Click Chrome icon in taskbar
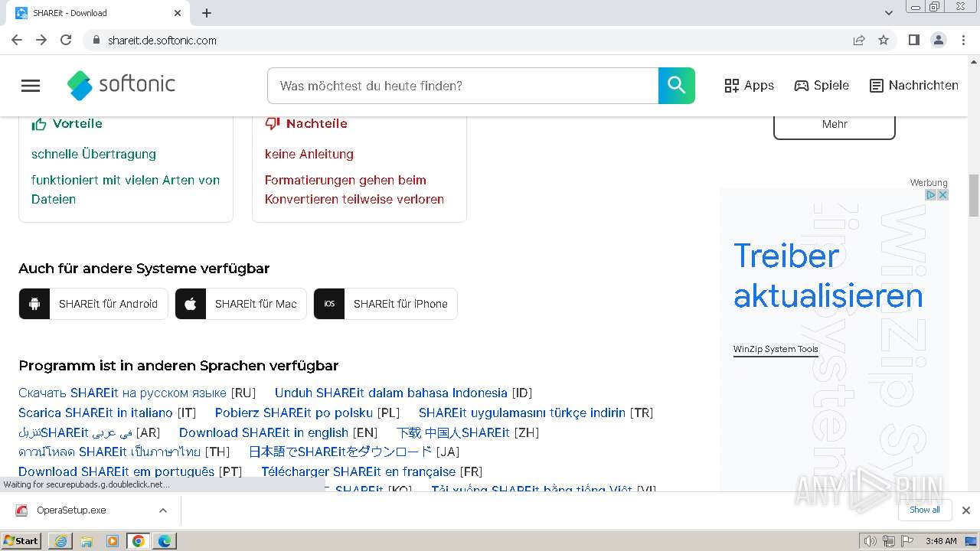This screenshot has height=551, width=980. 139,541
